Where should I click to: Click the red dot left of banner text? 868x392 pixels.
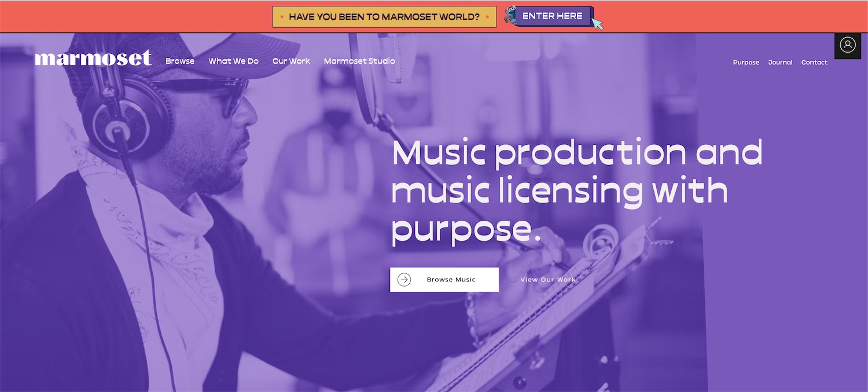click(x=282, y=17)
